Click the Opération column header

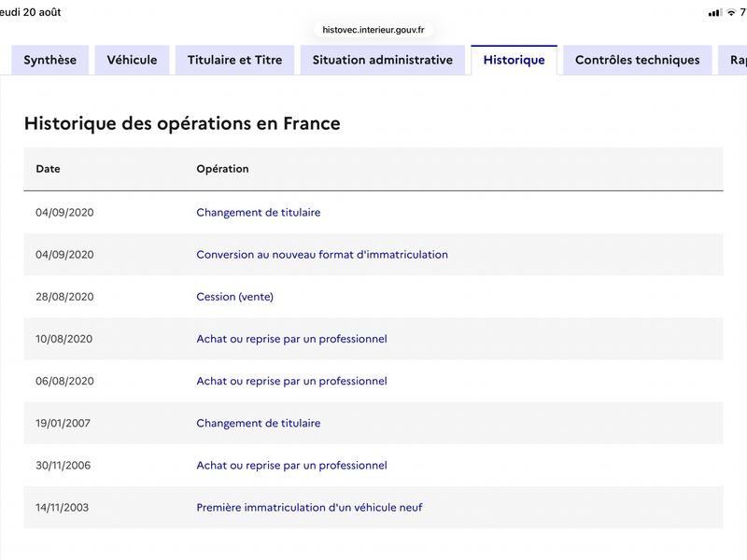click(x=222, y=169)
